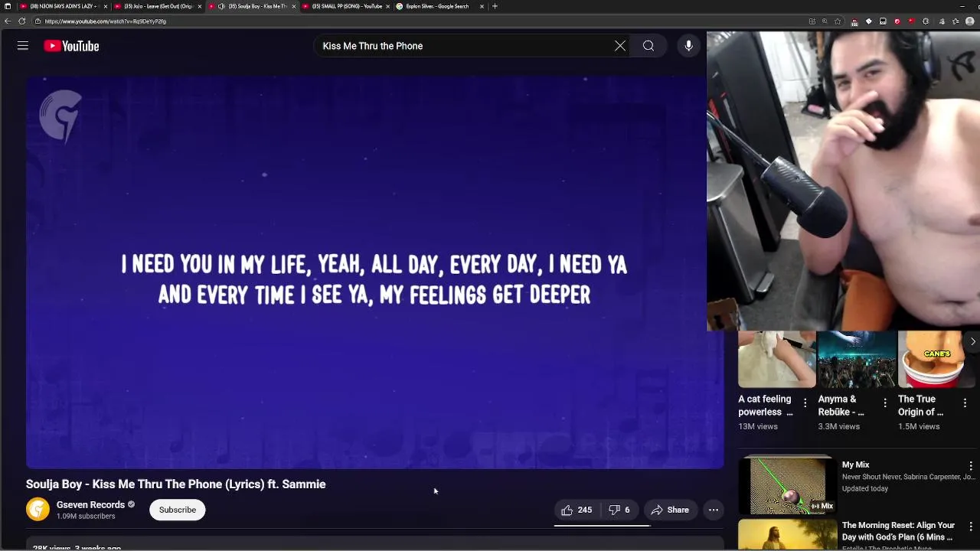This screenshot has height=551, width=980.
Task: Open The Morning Reset video title
Action: tap(898, 532)
